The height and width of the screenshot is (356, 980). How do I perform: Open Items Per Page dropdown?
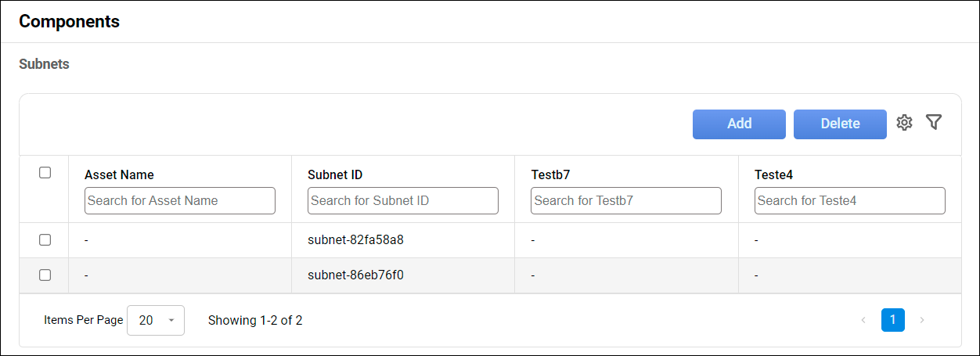(155, 320)
